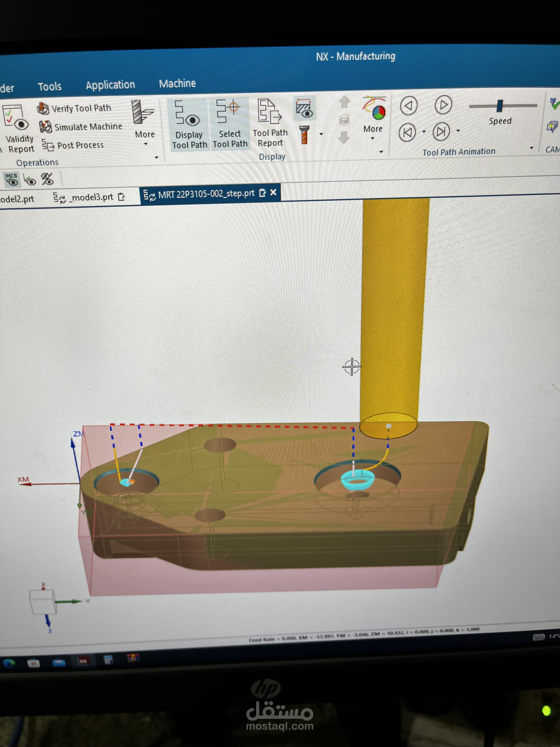560x747 pixels.
Task: Open dropdown beside the step backward button
Action: coord(424,132)
